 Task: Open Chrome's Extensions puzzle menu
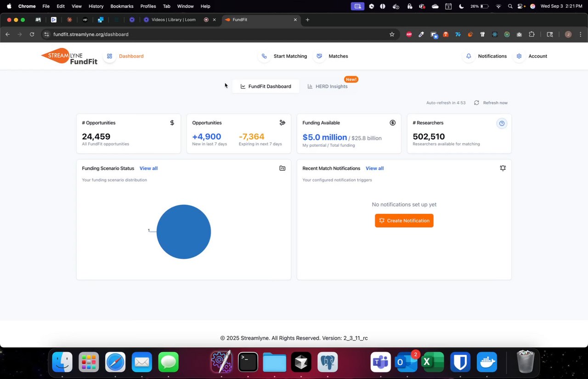coord(531,34)
